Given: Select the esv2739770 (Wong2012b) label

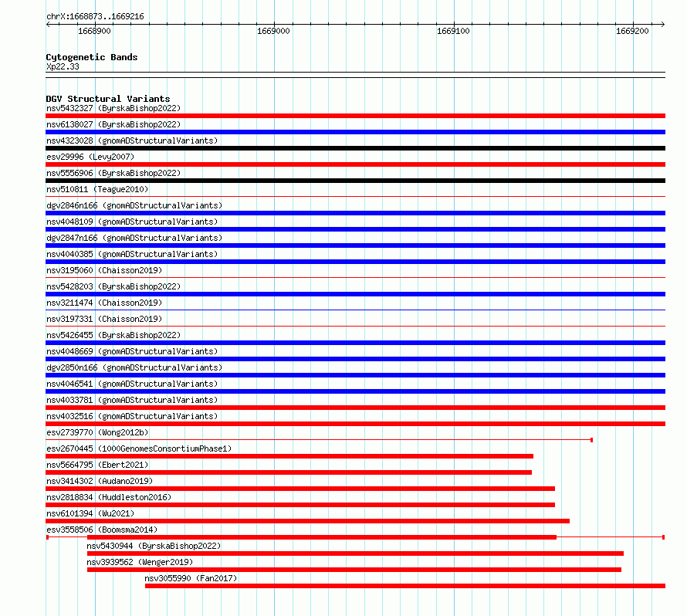Looking at the screenshot, I should point(97,432).
